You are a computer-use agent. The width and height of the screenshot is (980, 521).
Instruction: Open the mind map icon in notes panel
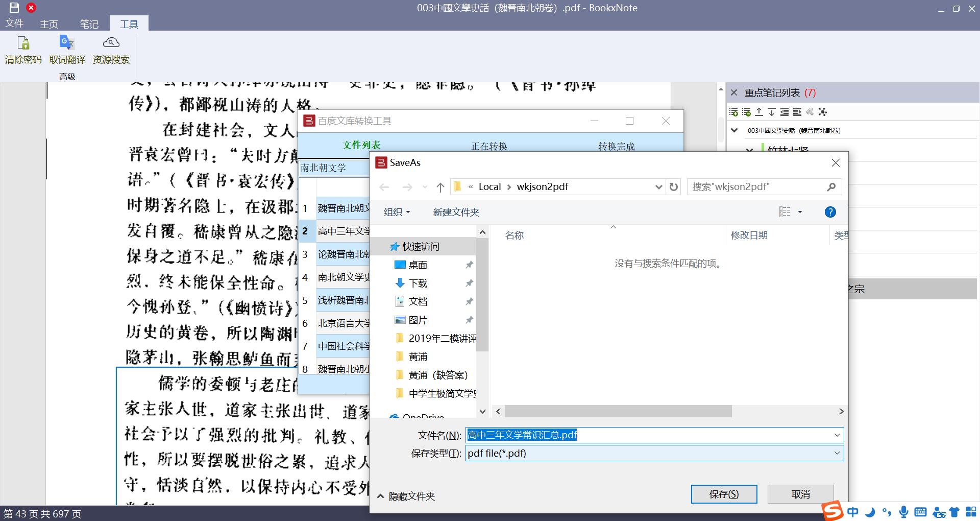point(823,111)
